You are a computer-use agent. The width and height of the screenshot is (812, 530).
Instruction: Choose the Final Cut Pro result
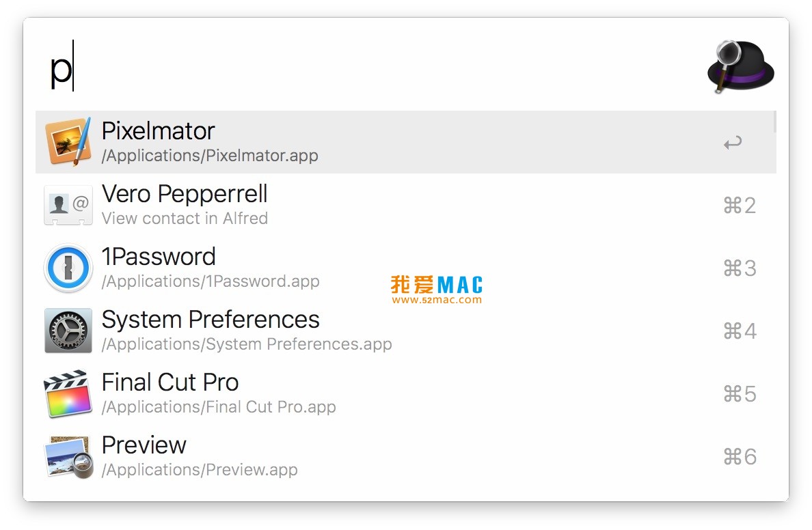(x=170, y=382)
